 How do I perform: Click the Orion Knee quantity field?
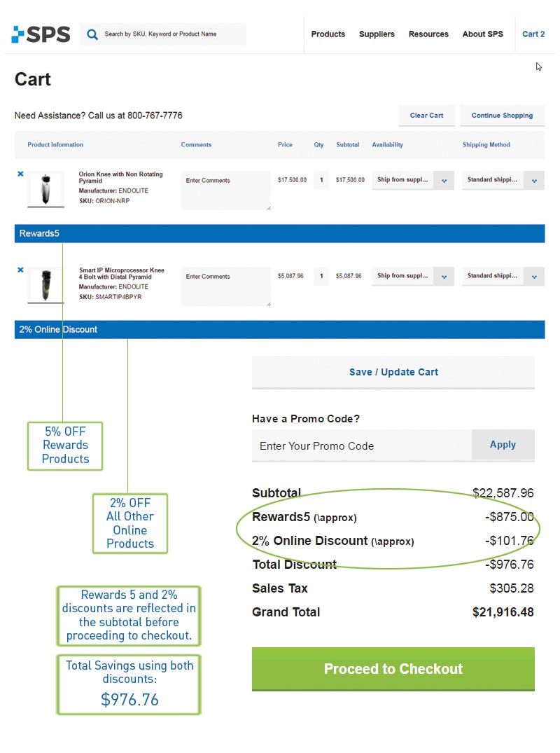tap(321, 180)
